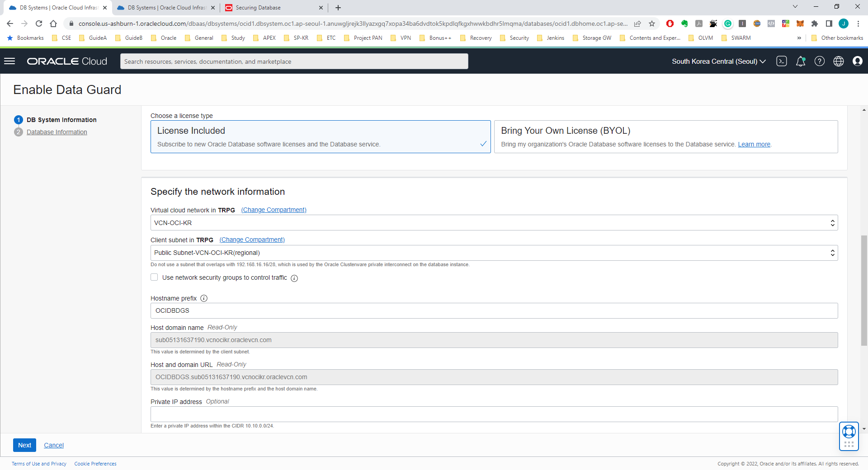The height and width of the screenshot is (470, 868).
Task: Go back to the previous browser page
Action: [x=10, y=23]
